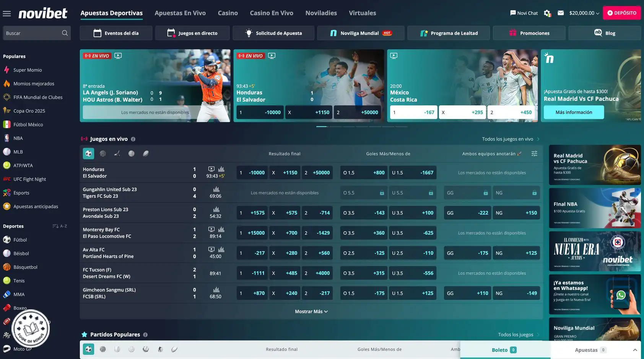Click info icon next to Partidos Populares

pos(145,335)
